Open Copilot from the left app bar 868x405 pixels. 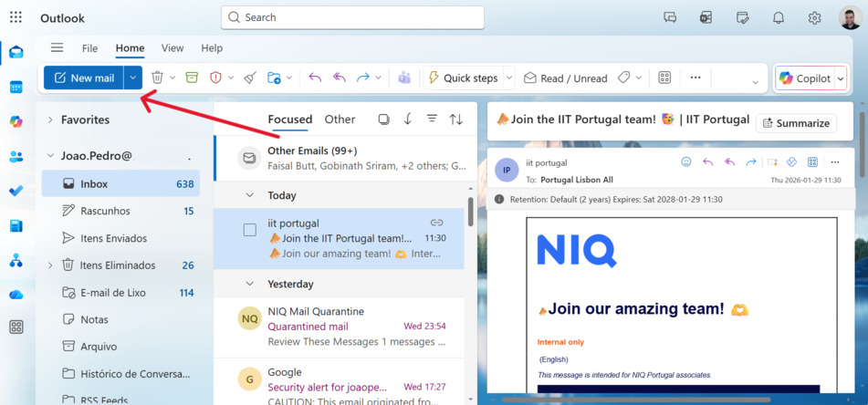pos(16,121)
